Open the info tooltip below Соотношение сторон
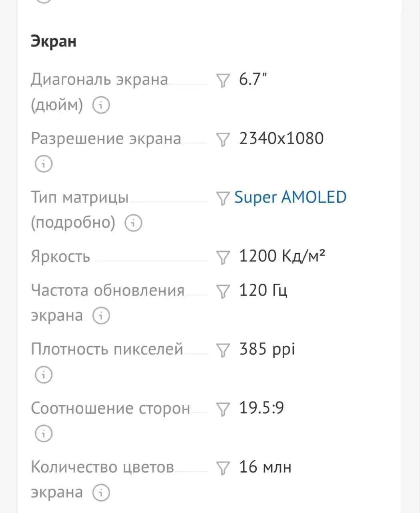The width and height of the screenshot is (420, 513). 44,433
